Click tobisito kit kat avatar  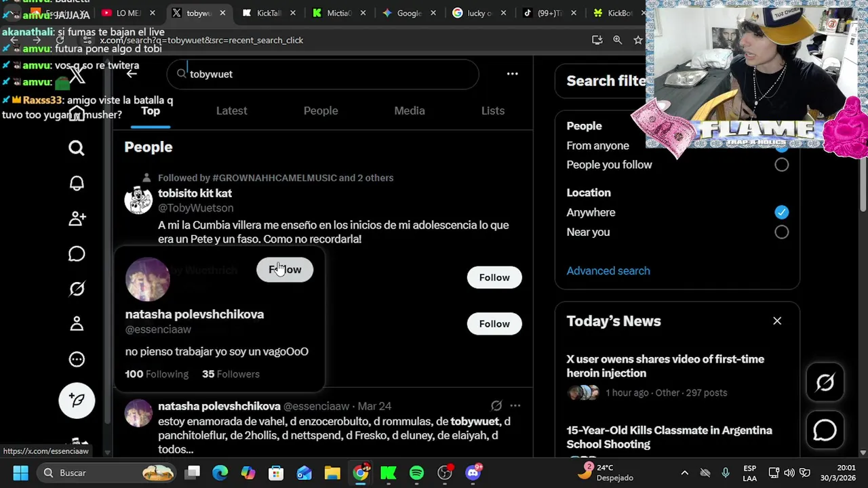pyautogui.click(x=138, y=201)
